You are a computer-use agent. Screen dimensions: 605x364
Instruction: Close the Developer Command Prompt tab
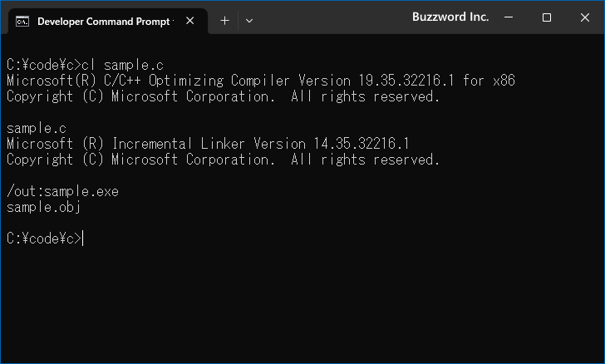click(189, 21)
